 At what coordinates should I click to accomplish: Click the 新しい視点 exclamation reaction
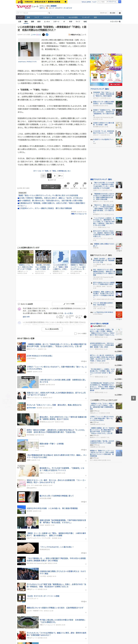(83, 186)
